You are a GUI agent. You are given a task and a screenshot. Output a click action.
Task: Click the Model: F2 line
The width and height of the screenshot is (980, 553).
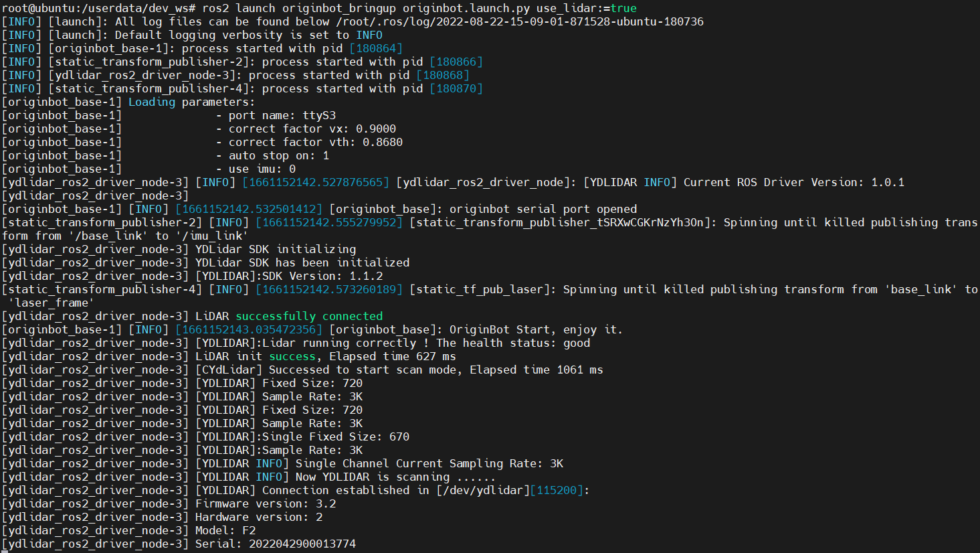[x=225, y=530]
